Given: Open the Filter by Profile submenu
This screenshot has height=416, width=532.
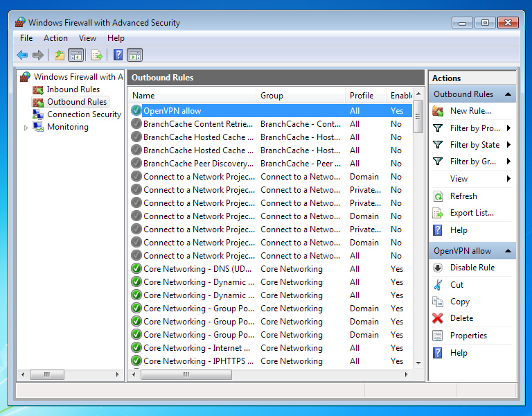Looking at the screenshot, I should 475,128.
